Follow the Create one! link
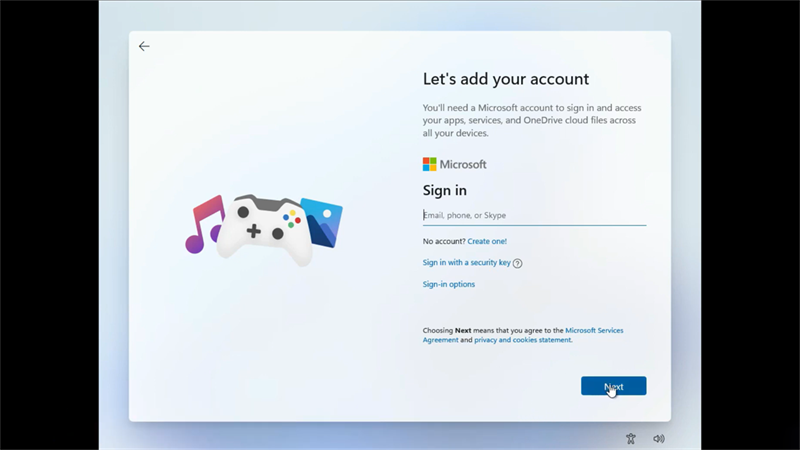 487,241
